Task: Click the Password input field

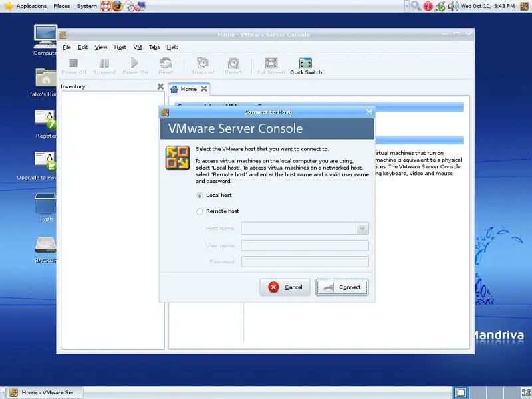Action: (x=305, y=261)
